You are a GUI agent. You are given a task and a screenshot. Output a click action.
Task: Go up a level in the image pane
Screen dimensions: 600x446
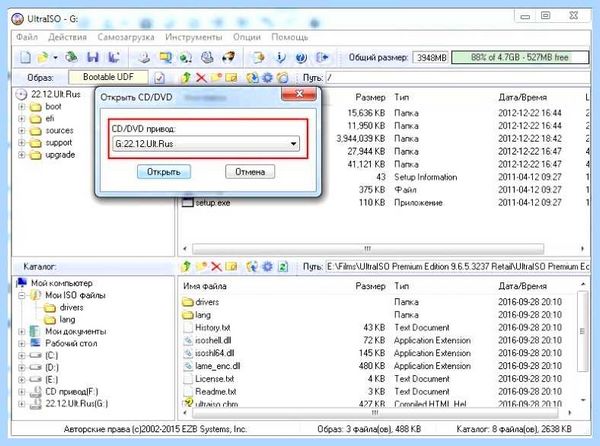pos(186,78)
